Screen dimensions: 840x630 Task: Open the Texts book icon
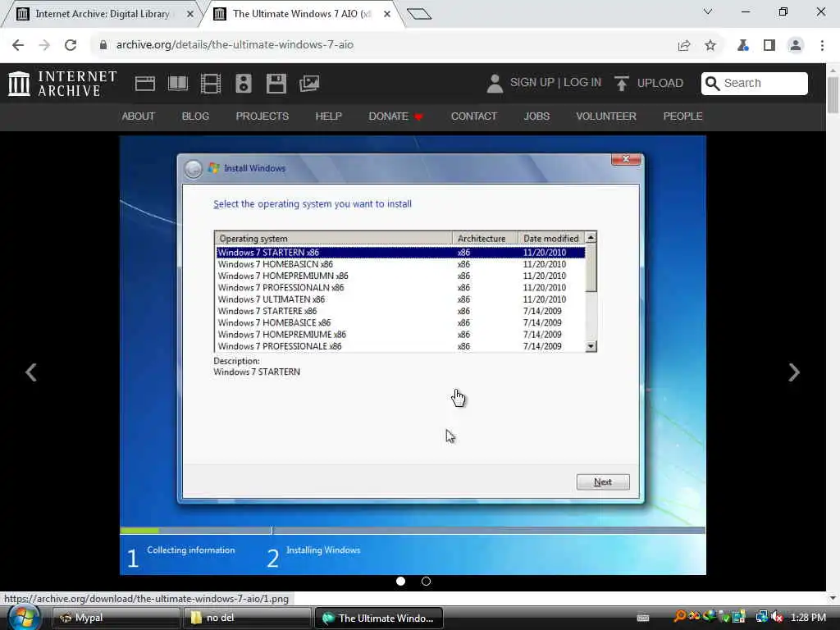point(178,84)
